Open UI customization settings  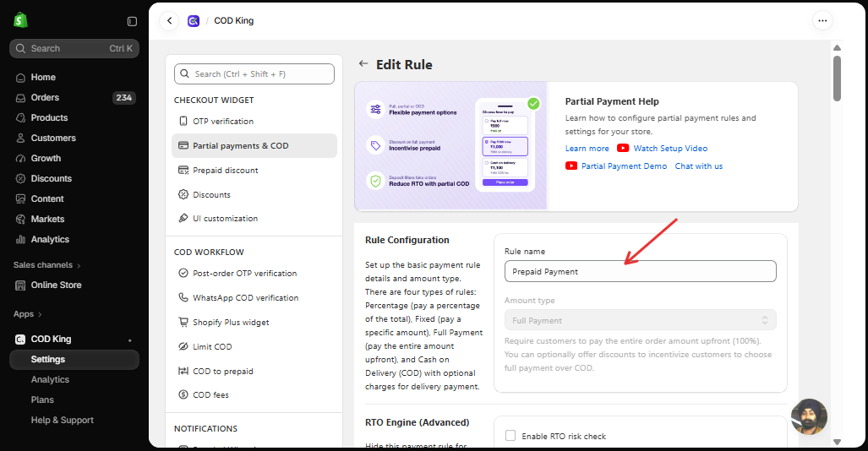(254, 219)
